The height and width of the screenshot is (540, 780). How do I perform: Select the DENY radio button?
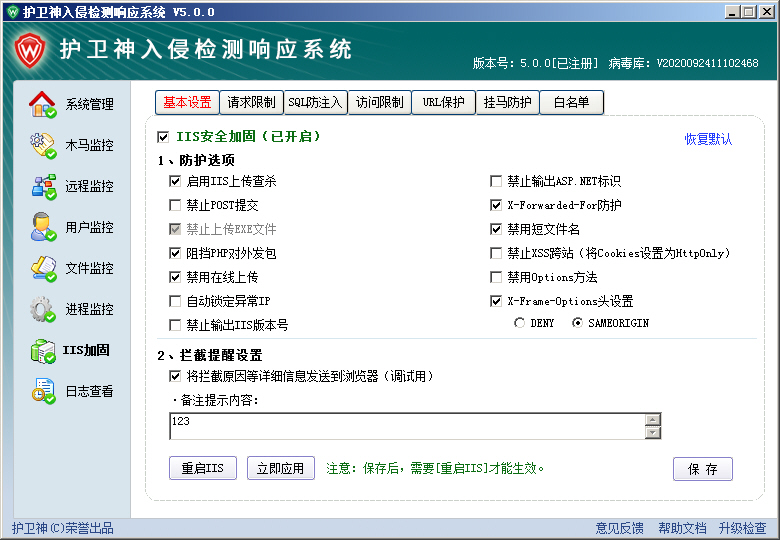coord(519,323)
